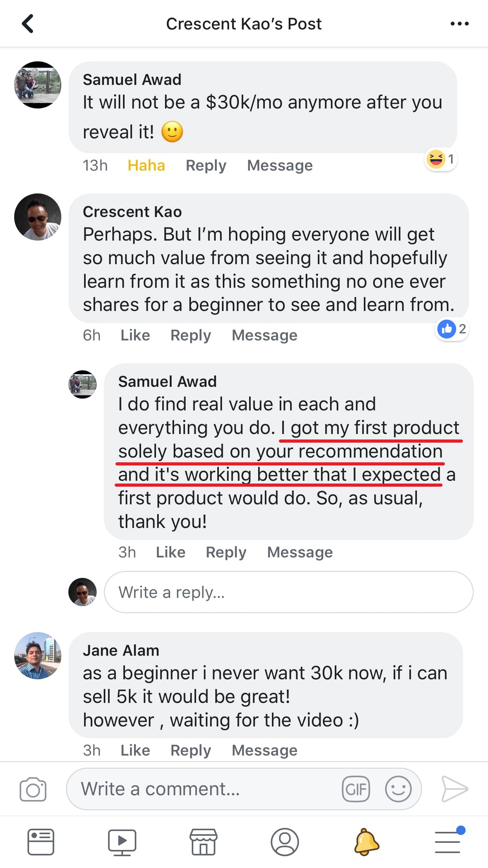Tap the send comment arrow
The image size is (488, 868).
tap(454, 789)
